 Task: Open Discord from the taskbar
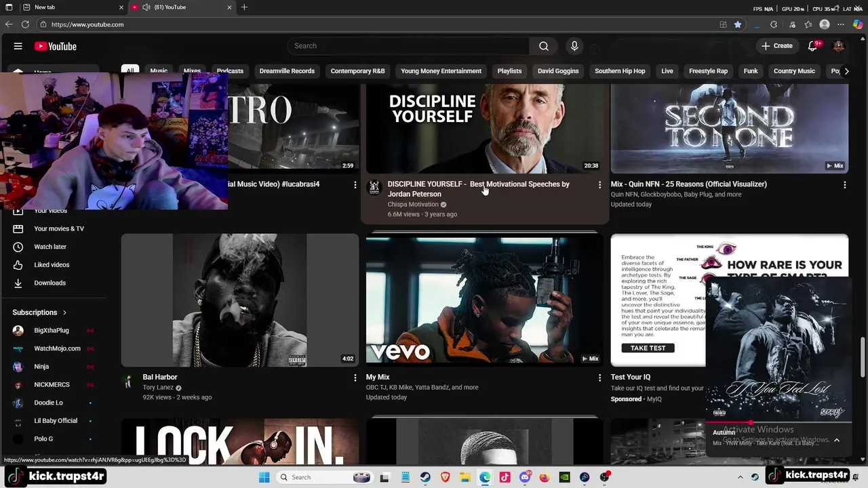coord(525,477)
